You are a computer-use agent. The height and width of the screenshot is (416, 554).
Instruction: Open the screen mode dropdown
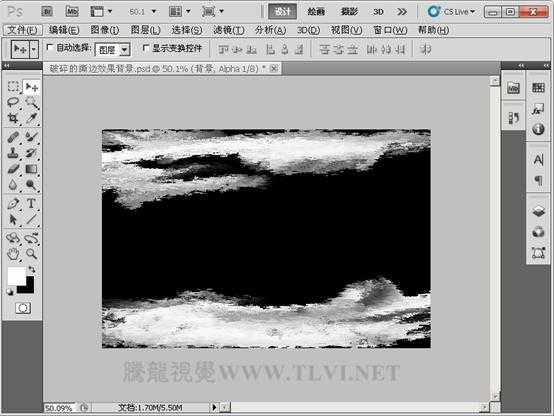(x=212, y=12)
